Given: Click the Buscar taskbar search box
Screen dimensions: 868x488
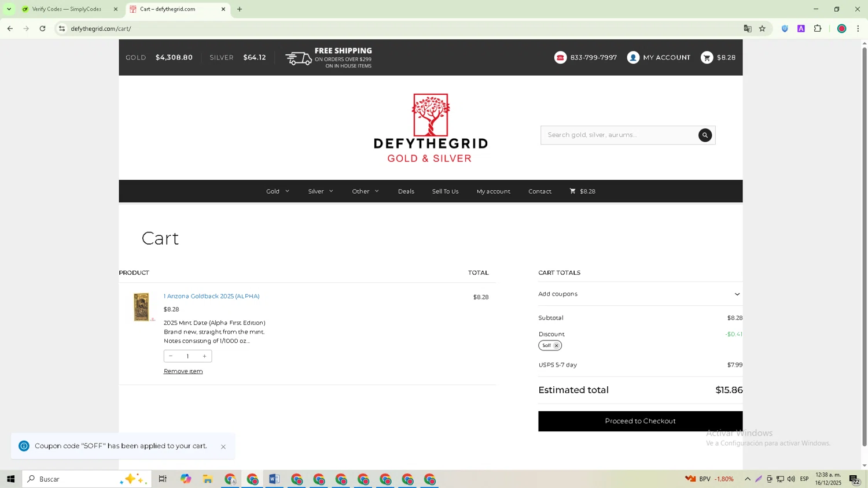Looking at the screenshot, I should (x=87, y=479).
